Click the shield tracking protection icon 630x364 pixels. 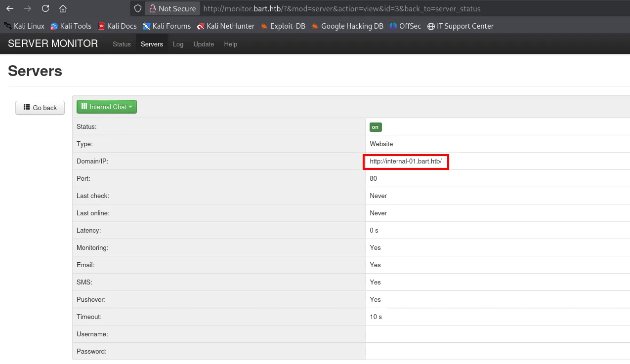(x=138, y=8)
